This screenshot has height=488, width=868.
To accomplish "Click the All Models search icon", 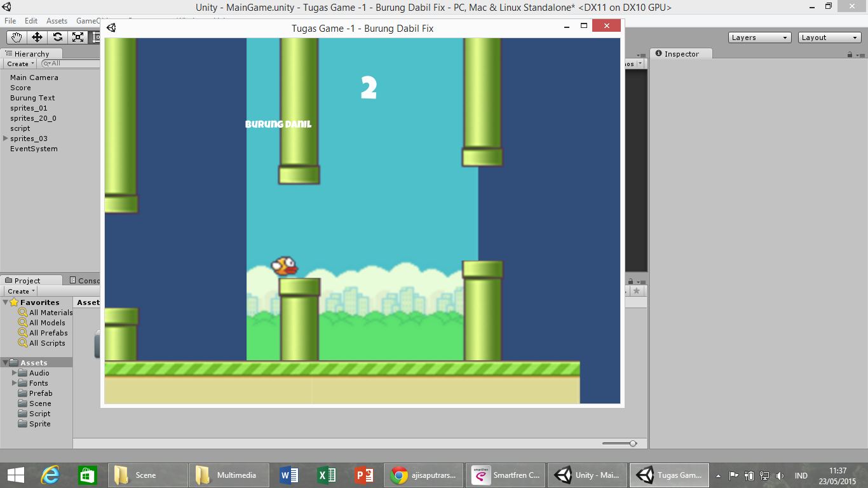I will point(23,323).
